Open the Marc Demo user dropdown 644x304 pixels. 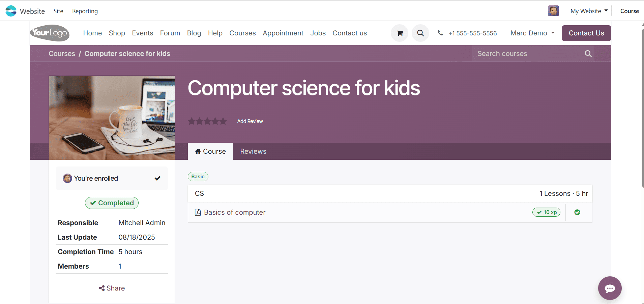pos(532,33)
